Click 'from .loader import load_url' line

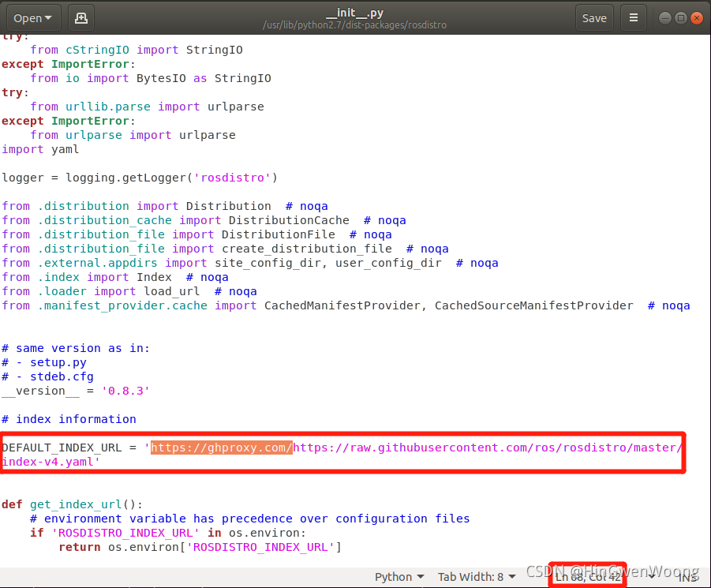(129, 291)
